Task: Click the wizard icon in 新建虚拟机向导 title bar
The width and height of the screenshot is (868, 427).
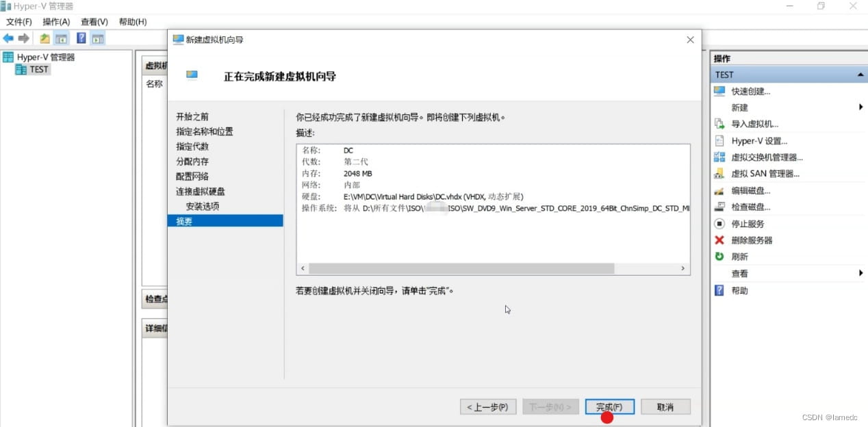Action: pyautogui.click(x=178, y=40)
